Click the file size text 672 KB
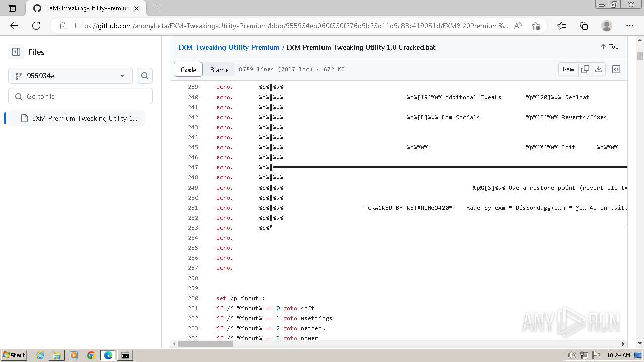644x362 pixels. pos(334,69)
